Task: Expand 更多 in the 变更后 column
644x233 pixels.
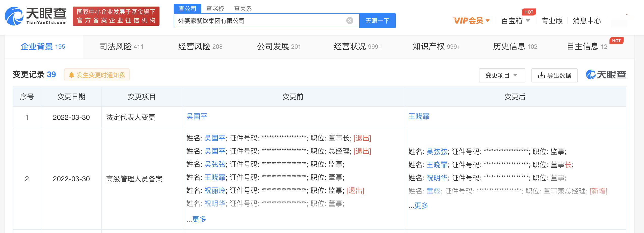Action: [x=420, y=206]
